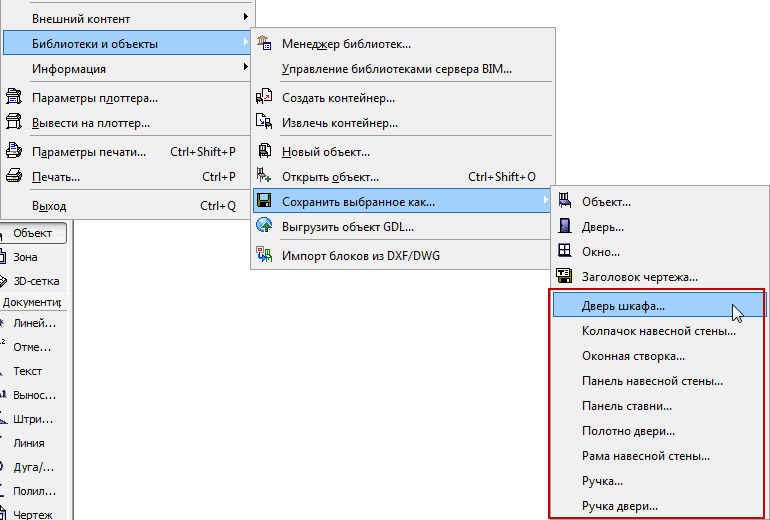Click the window icon next to Окно
The height and width of the screenshot is (520, 770).
(565, 252)
